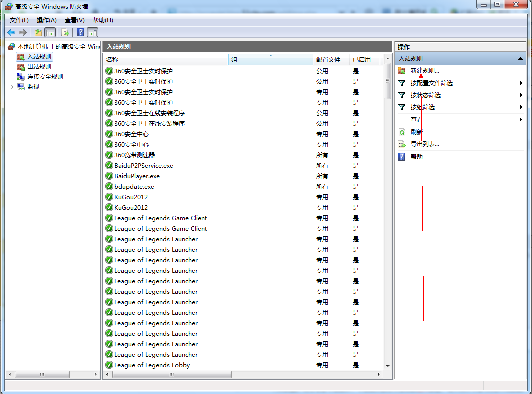Click the rule list scroll-down arrow
532x394 pixels.
pyautogui.click(x=388, y=366)
